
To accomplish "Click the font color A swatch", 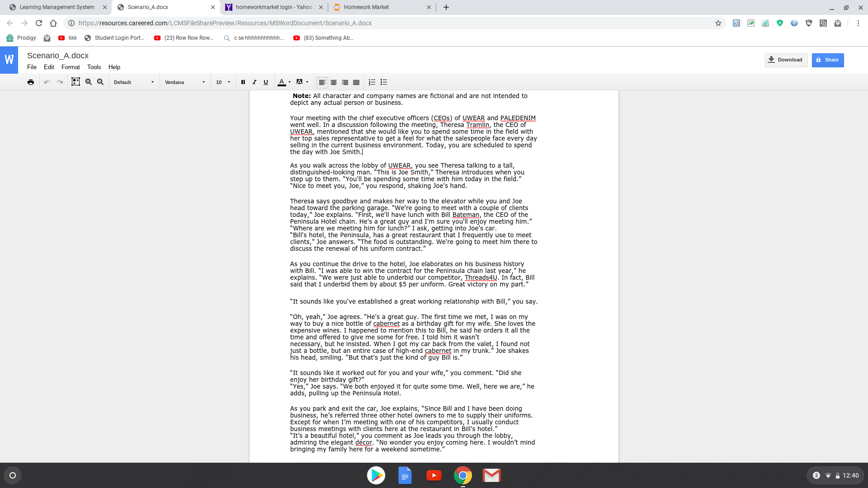I will (x=282, y=82).
